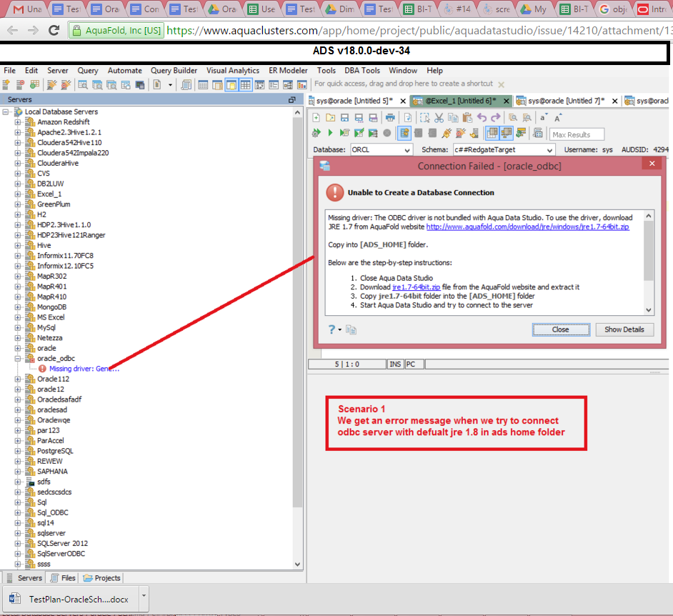
Task: Click the Save icon in query toolbar
Action: click(344, 118)
